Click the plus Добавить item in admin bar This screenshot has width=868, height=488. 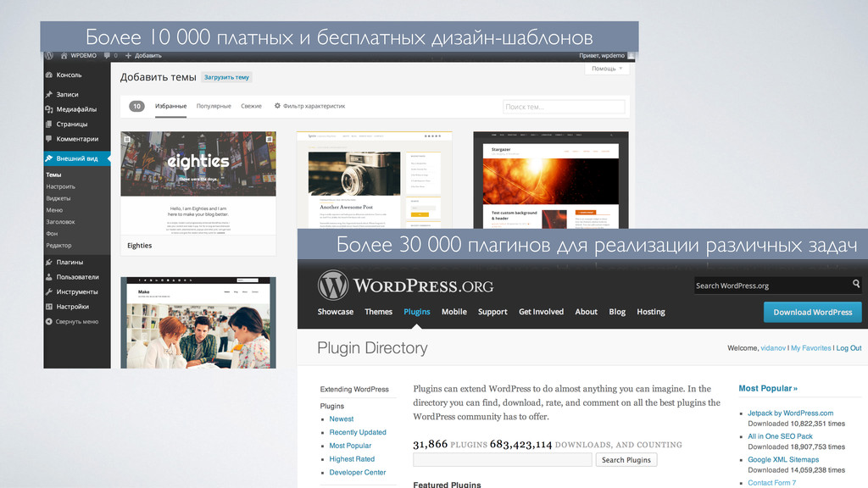143,55
